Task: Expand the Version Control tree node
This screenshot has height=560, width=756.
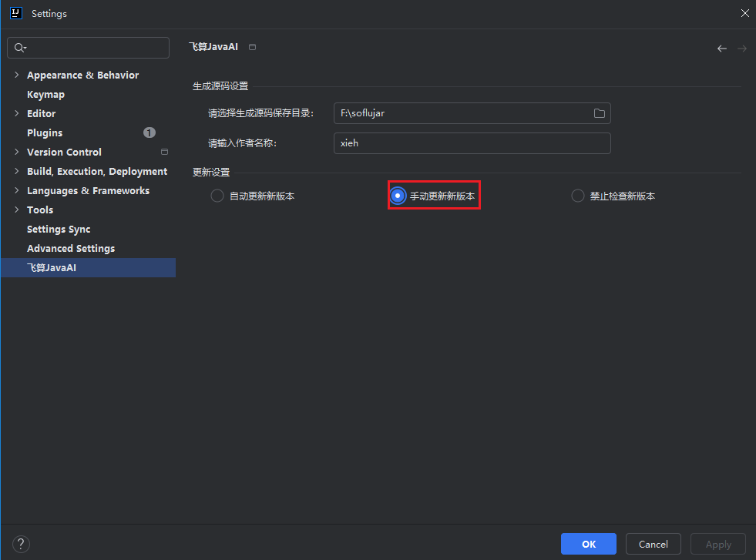Action: point(17,152)
